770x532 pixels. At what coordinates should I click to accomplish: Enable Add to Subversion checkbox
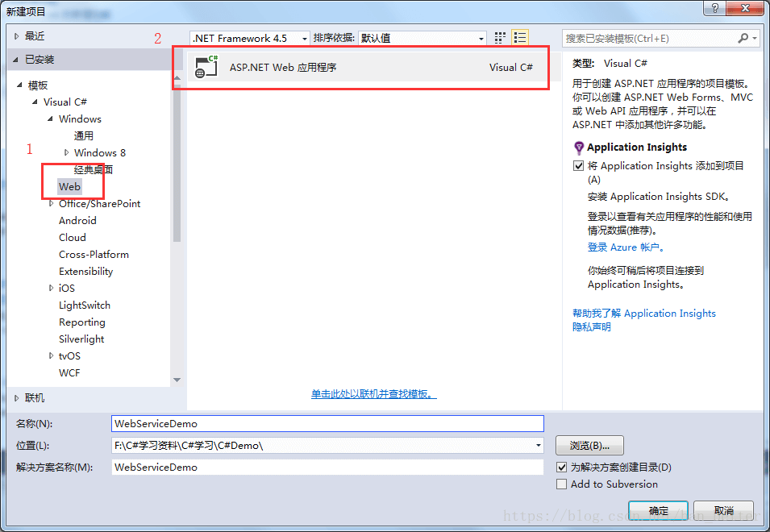(x=562, y=484)
